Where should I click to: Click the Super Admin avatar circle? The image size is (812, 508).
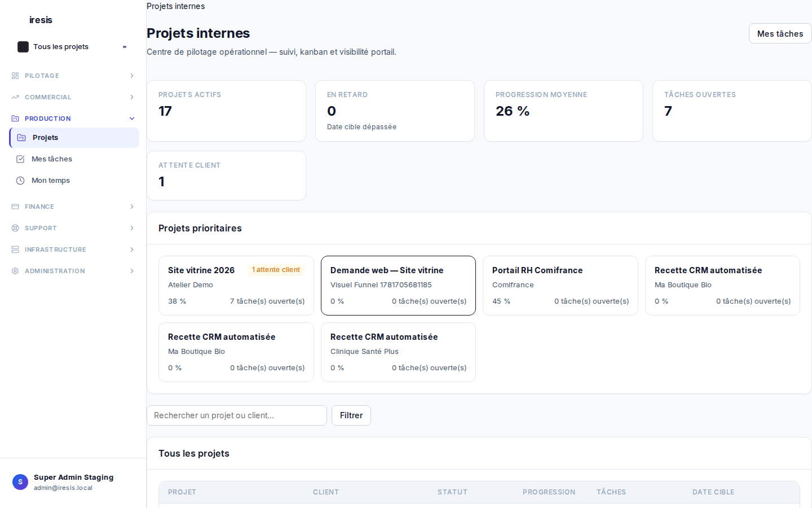click(20, 482)
